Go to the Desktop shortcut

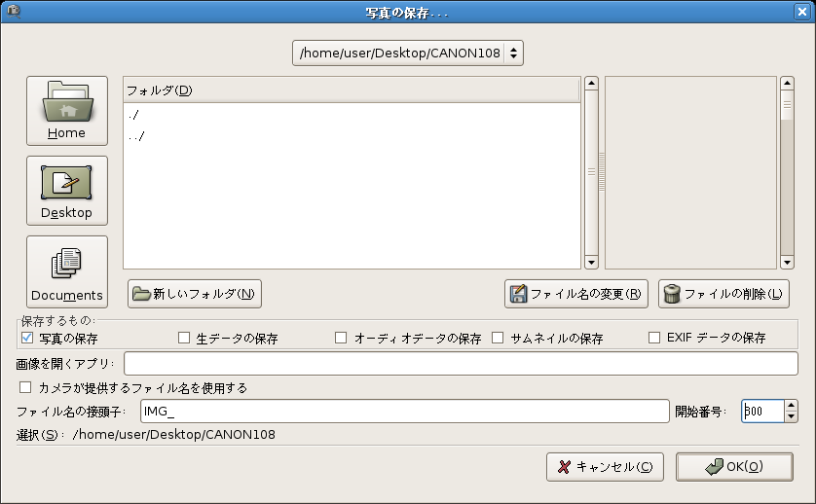(x=67, y=191)
